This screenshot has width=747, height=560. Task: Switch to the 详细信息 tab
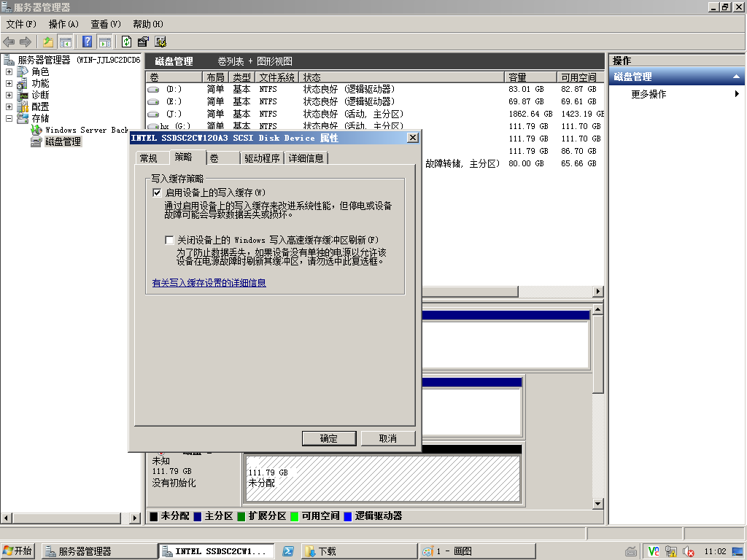pos(306,158)
